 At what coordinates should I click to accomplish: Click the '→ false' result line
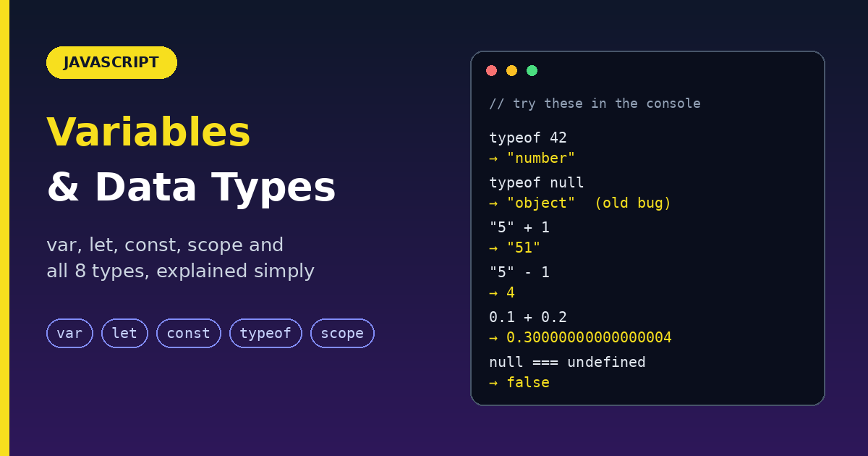519,382
